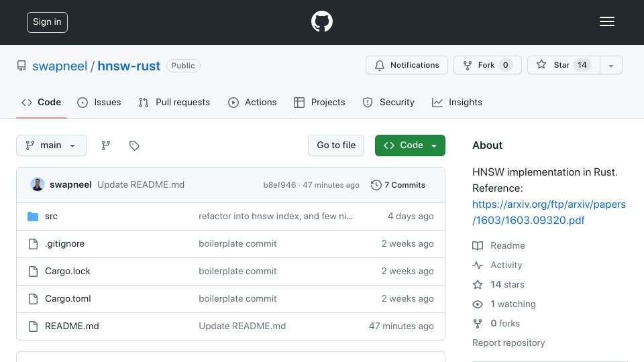644x362 pixels.
Task: Click the Report repository link
Action: click(x=508, y=343)
